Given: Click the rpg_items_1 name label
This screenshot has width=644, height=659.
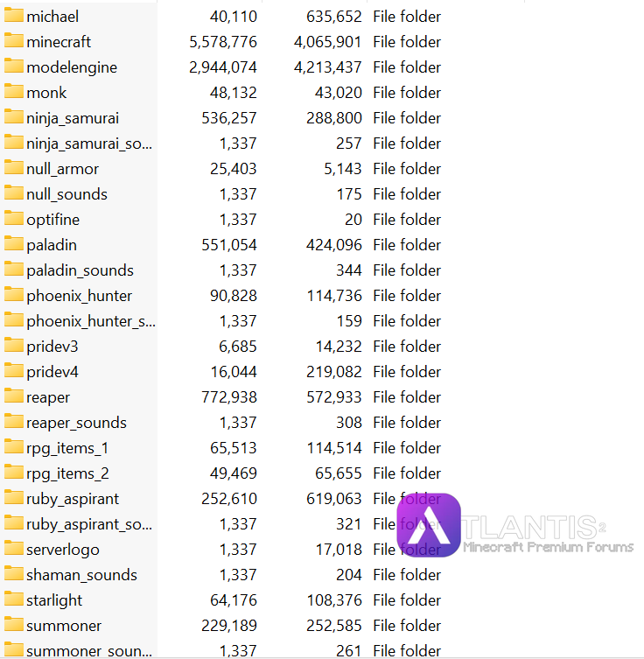Looking at the screenshot, I should click(x=67, y=448).
